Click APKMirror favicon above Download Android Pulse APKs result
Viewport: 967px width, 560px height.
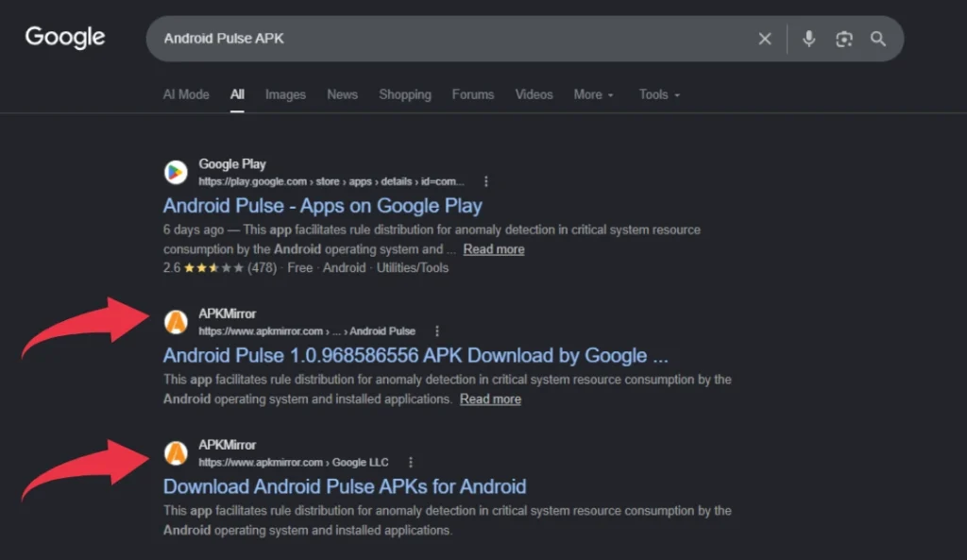tap(176, 453)
